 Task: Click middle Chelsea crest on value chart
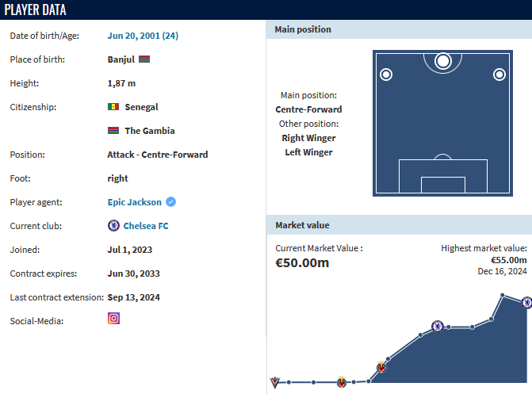point(438,326)
